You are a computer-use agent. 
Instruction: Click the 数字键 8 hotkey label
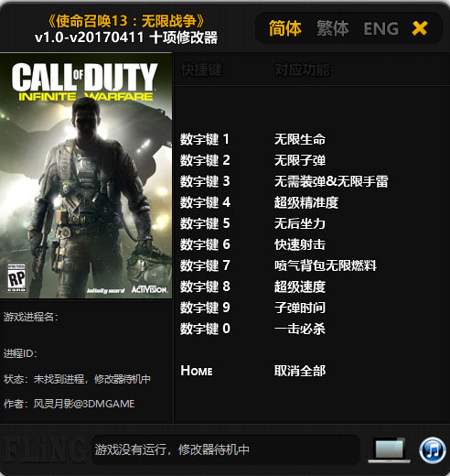click(x=205, y=287)
